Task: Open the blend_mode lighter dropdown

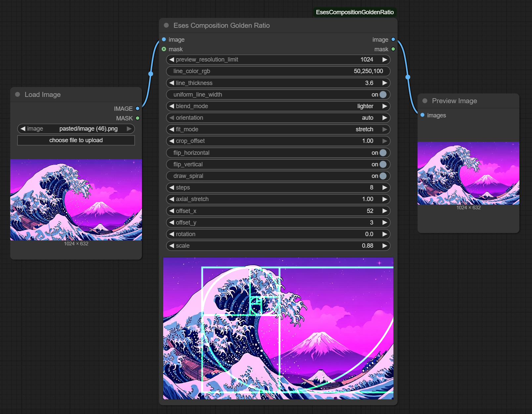Action: click(278, 106)
